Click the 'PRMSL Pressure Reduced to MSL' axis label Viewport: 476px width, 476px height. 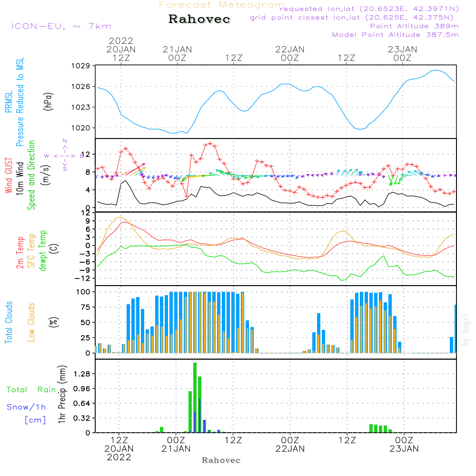click(14, 102)
